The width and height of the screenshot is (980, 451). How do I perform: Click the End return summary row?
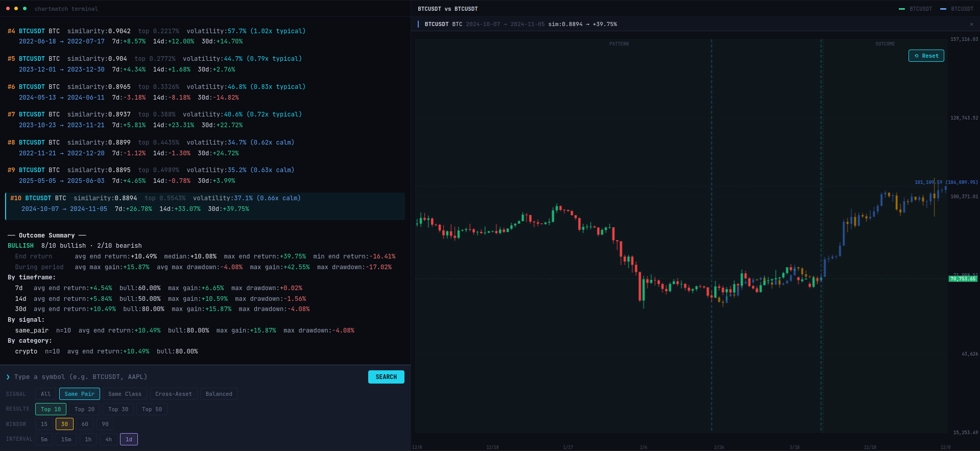(x=205, y=256)
